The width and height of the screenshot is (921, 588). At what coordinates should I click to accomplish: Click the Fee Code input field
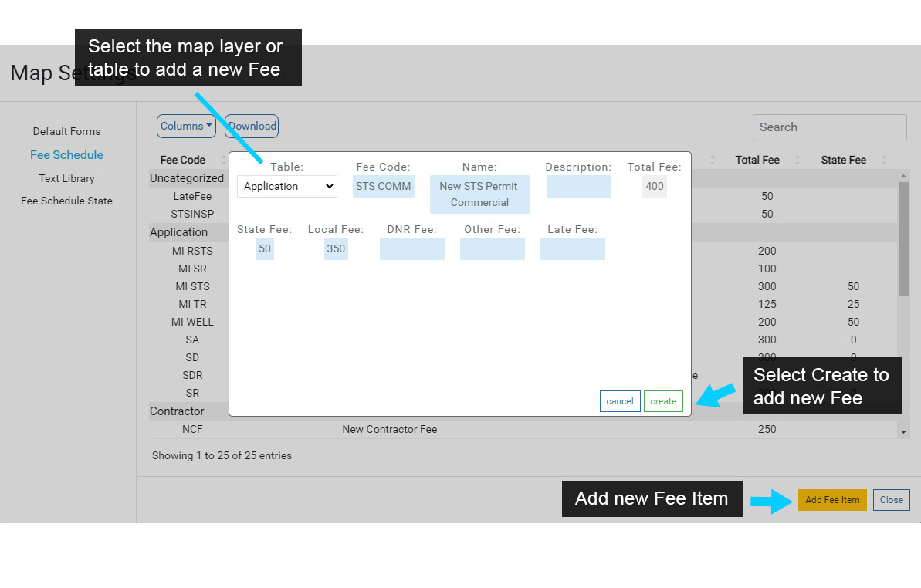pyautogui.click(x=384, y=186)
